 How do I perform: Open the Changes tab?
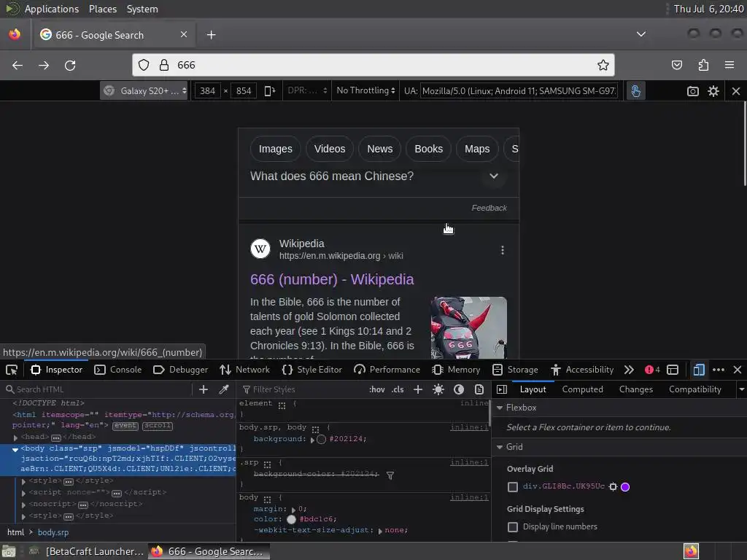(635, 389)
